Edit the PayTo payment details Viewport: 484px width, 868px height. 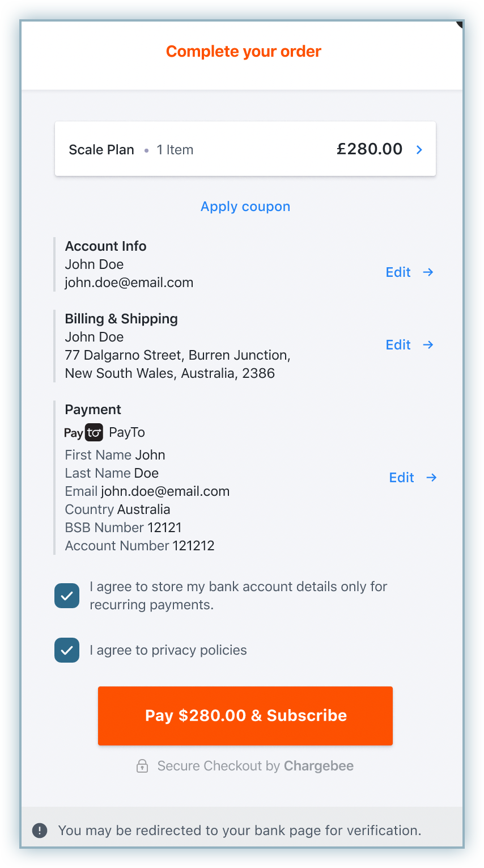[402, 478]
